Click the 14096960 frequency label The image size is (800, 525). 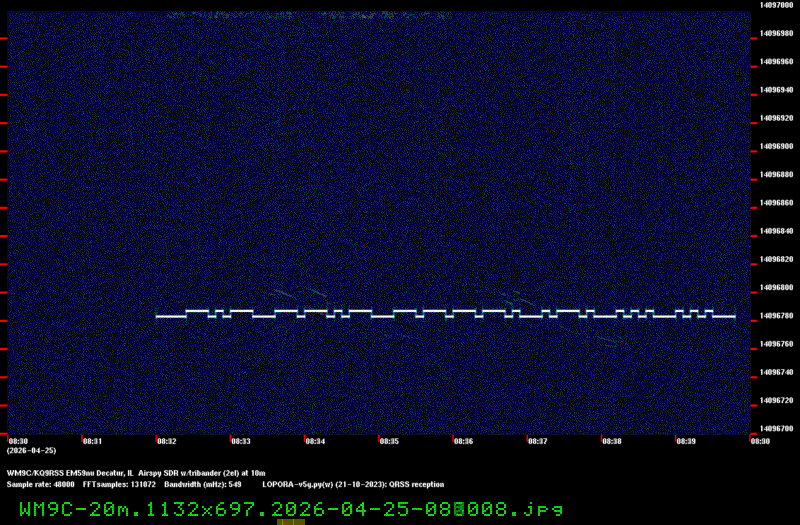[777, 62]
